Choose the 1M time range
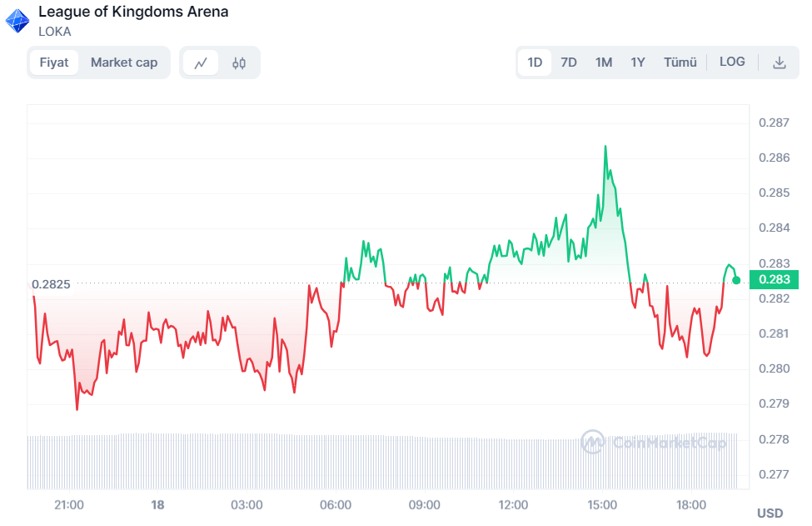Screen dimensions: 812x526 604,63
